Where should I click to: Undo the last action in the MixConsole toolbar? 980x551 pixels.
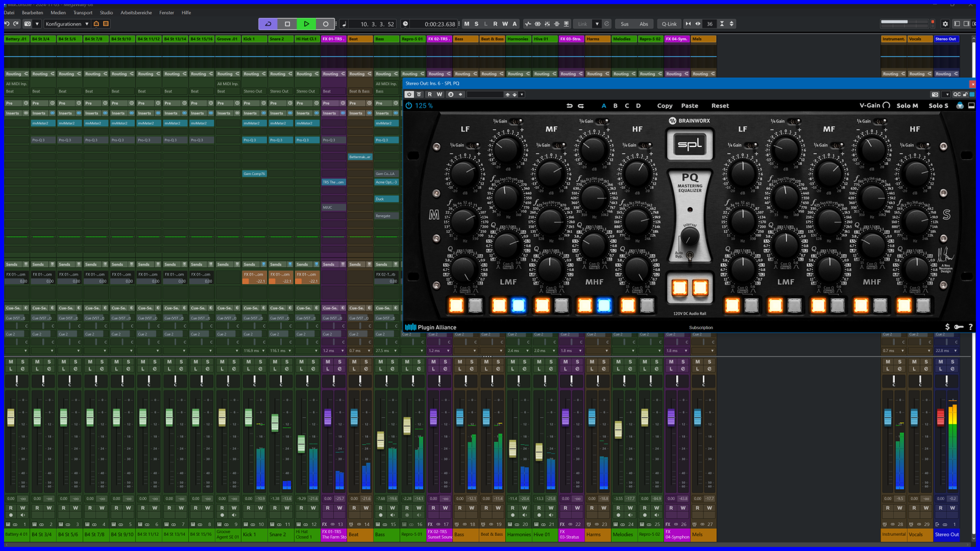pos(7,24)
